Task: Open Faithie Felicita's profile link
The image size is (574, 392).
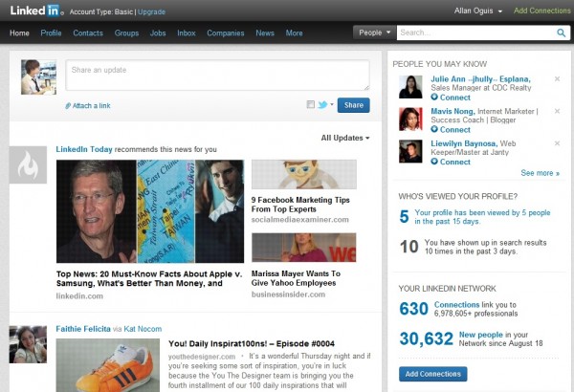Action: pos(83,329)
